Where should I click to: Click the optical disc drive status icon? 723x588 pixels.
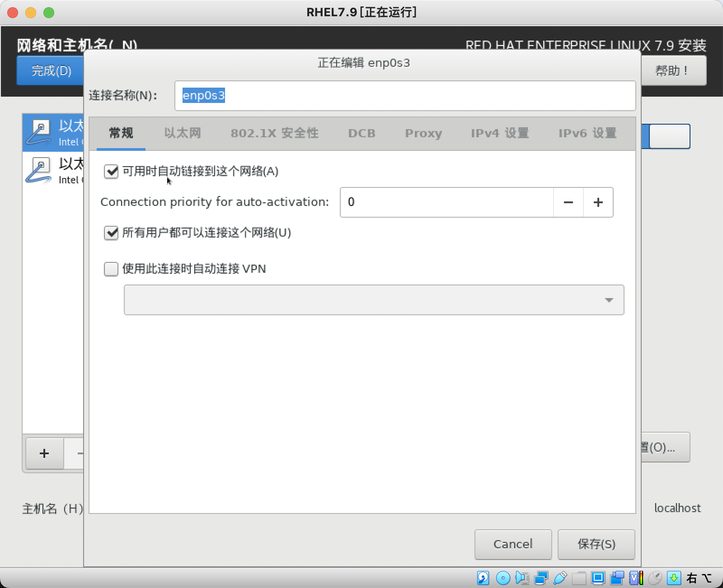[x=503, y=578]
